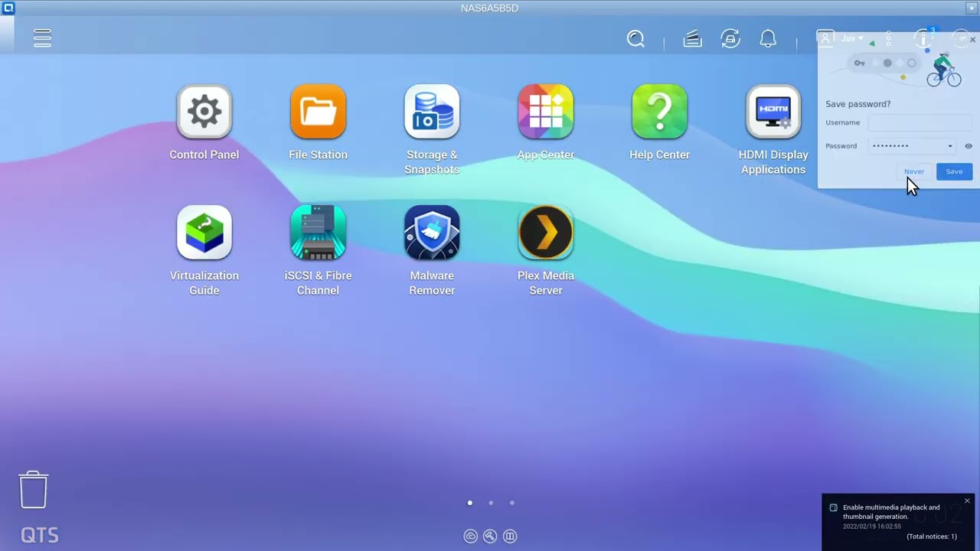Open the multimedia playback notice text
Image resolution: width=980 pixels, height=551 pixels.
point(891,512)
